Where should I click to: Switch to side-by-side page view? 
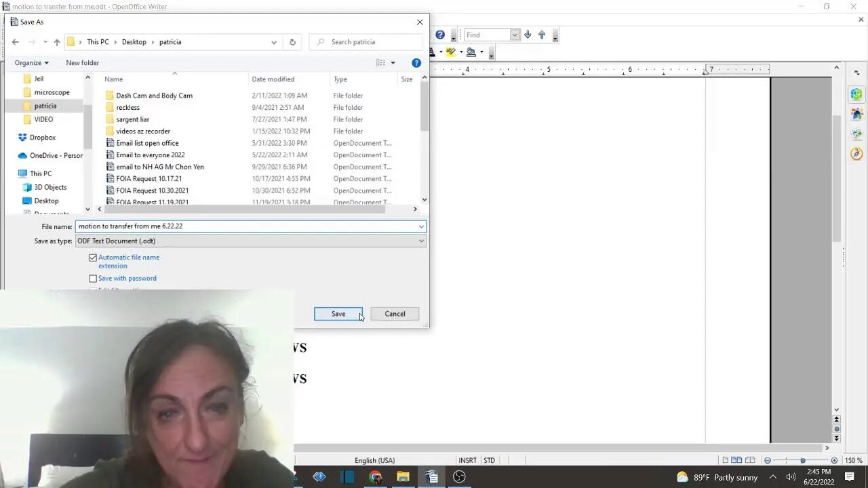pyautogui.click(x=736, y=460)
